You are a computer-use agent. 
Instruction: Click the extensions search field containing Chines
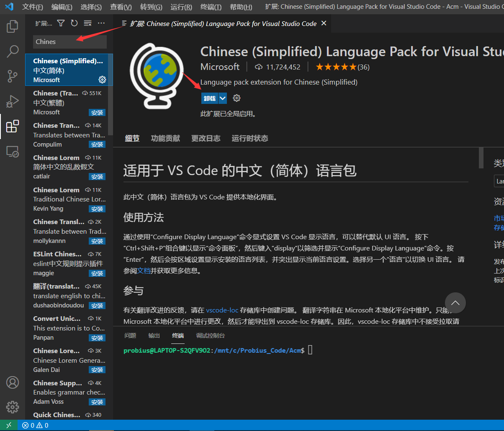click(x=70, y=42)
